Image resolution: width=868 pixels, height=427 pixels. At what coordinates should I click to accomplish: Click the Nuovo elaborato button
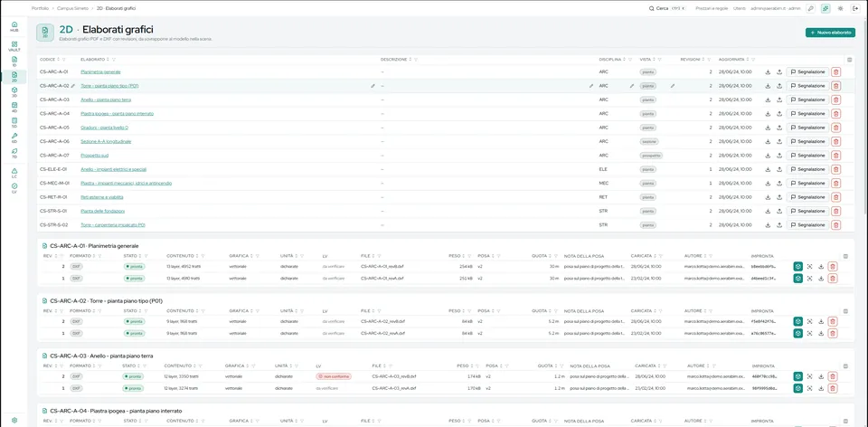tap(831, 33)
